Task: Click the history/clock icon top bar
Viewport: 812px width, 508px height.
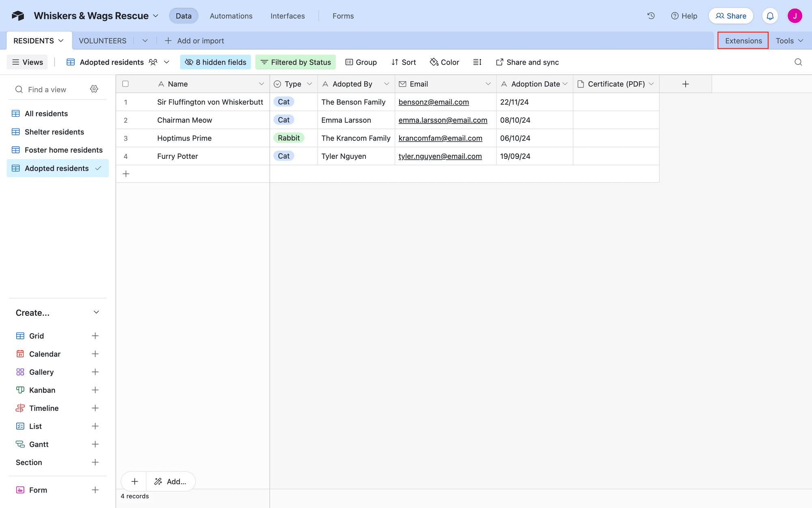Action: pos(651,16)
